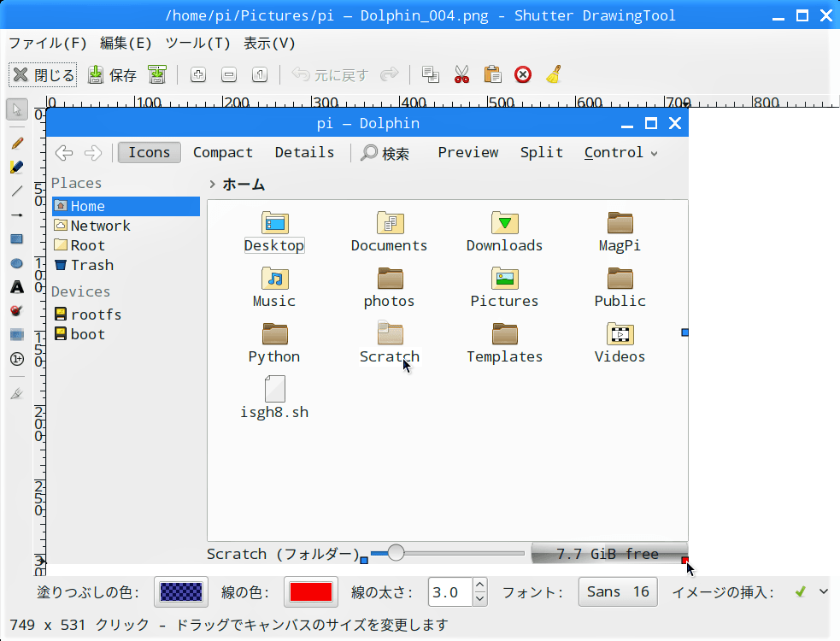This screenshot has width=840, height=641.
Task: Select the highlighter tool
Action: pyautogui.click(x=17, y=168)
